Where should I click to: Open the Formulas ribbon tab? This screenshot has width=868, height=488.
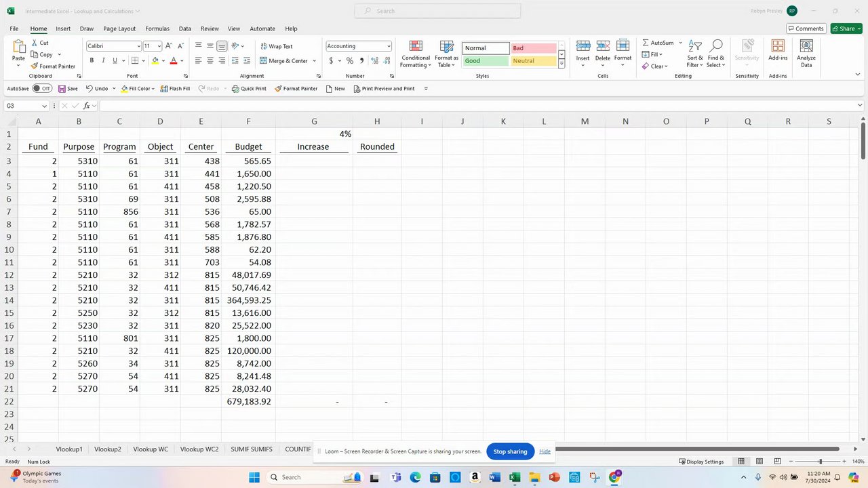(157, 28)
